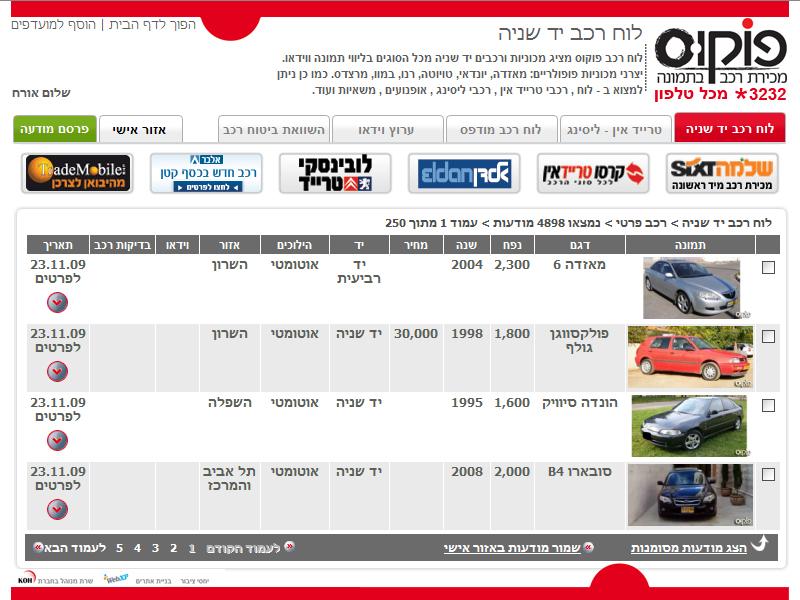The image size is (800, 600).
Task: Tick the checkbox for סובארו B4 listing
Action: click(x=768, y=474)
